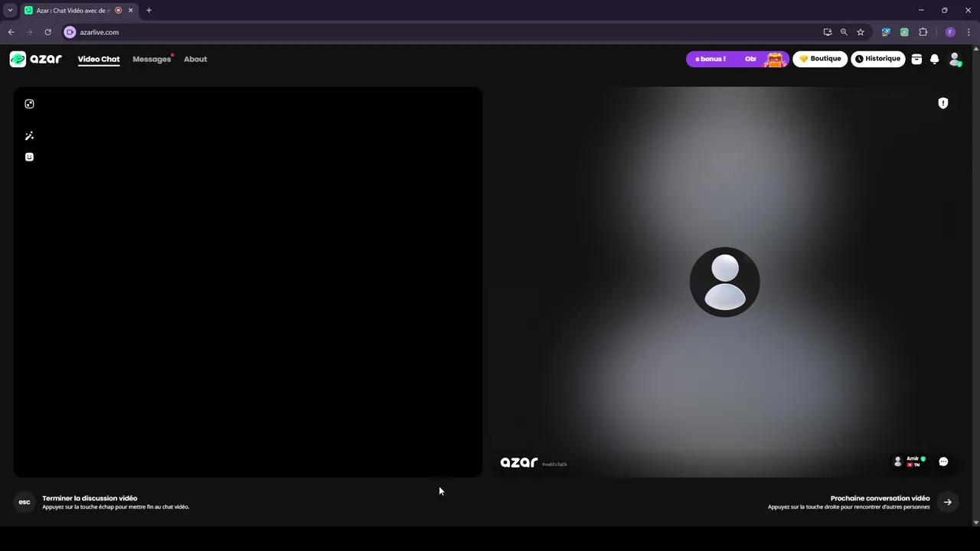980x551 pixels.
Task: Click the install app icon in address bar
Action: tap(828, 32)
